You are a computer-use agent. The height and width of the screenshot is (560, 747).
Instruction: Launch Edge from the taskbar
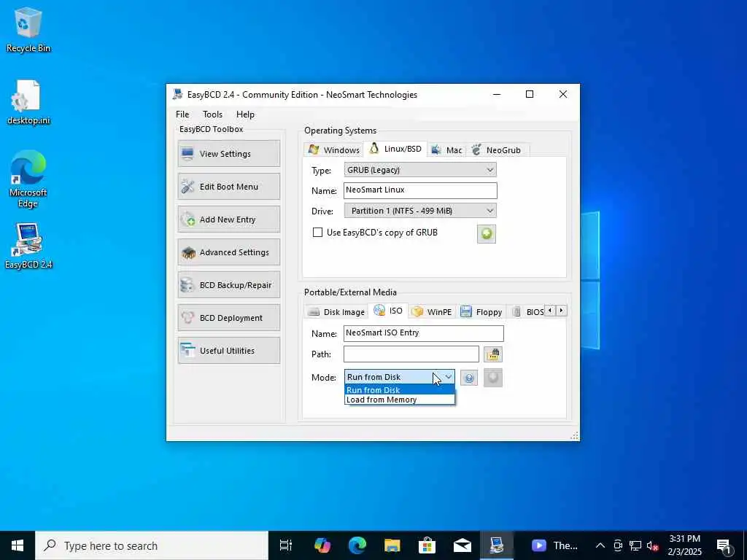[x=357, y=545]
